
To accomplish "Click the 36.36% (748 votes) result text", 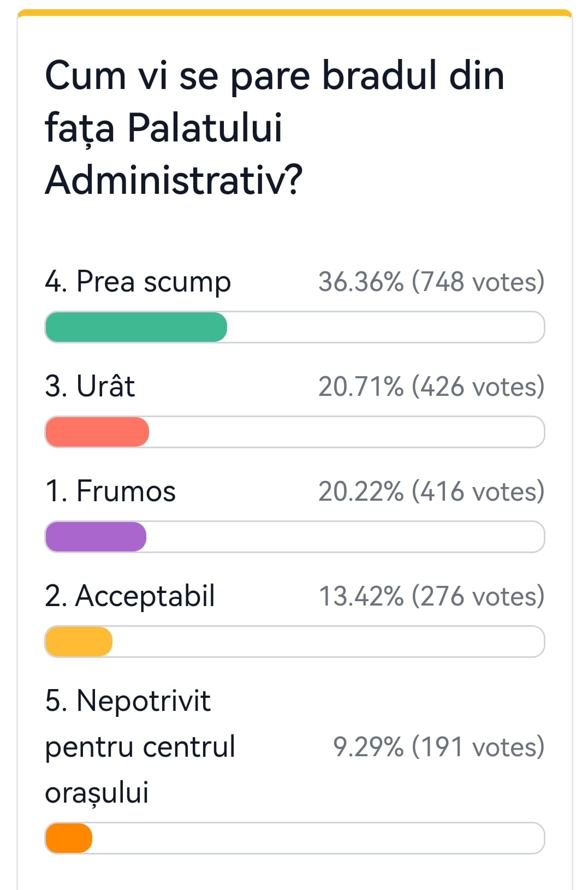I will point(431,282).
